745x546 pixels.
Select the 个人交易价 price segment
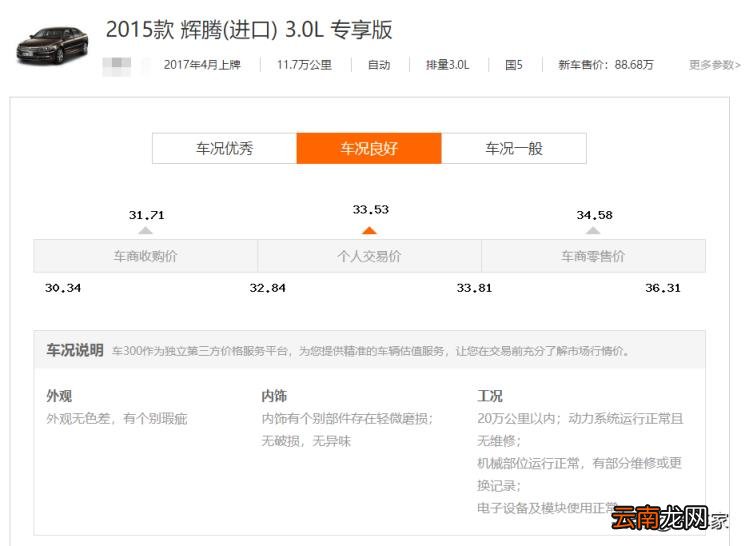point(369,256)
